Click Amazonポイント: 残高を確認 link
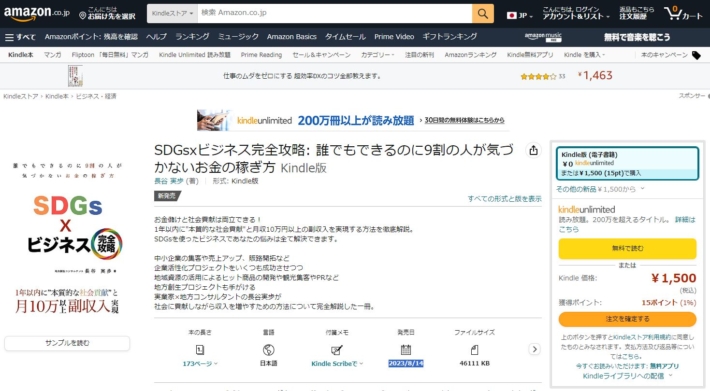 coord(91,37)
